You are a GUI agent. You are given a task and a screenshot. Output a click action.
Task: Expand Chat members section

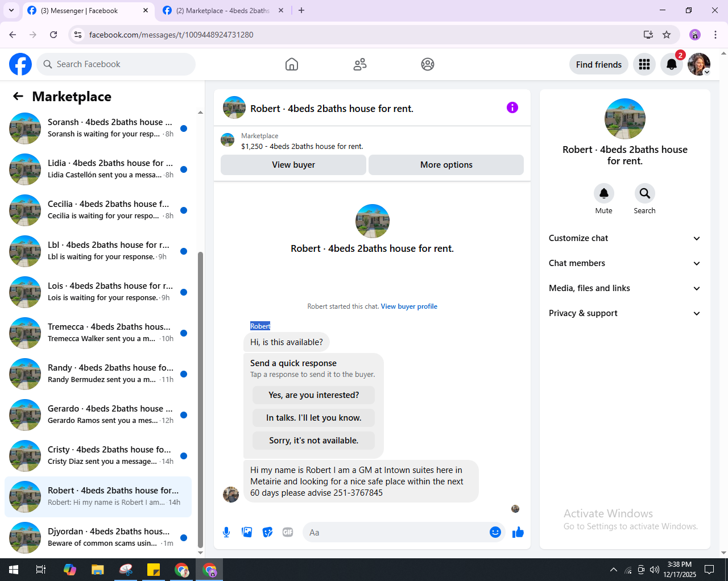(624, 263)
